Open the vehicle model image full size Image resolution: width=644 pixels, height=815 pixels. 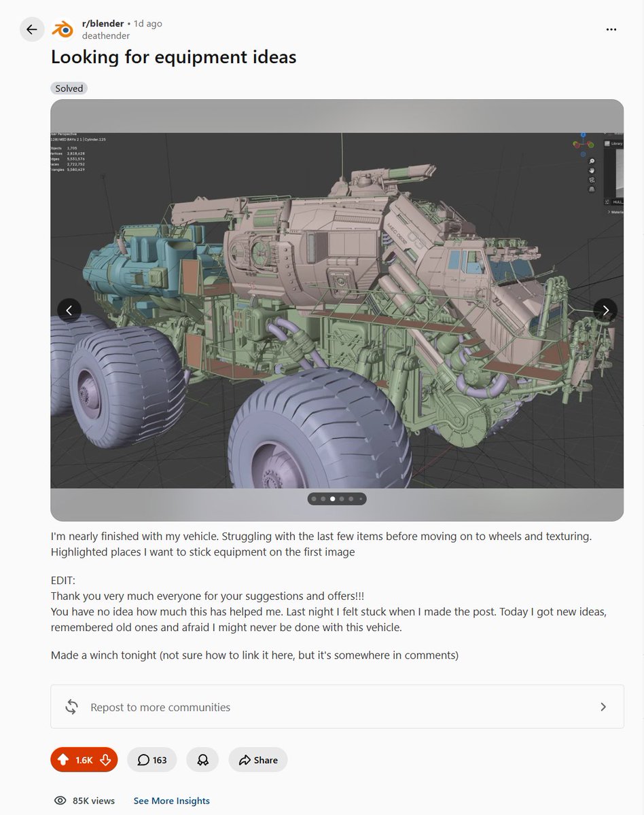point(337,310)
